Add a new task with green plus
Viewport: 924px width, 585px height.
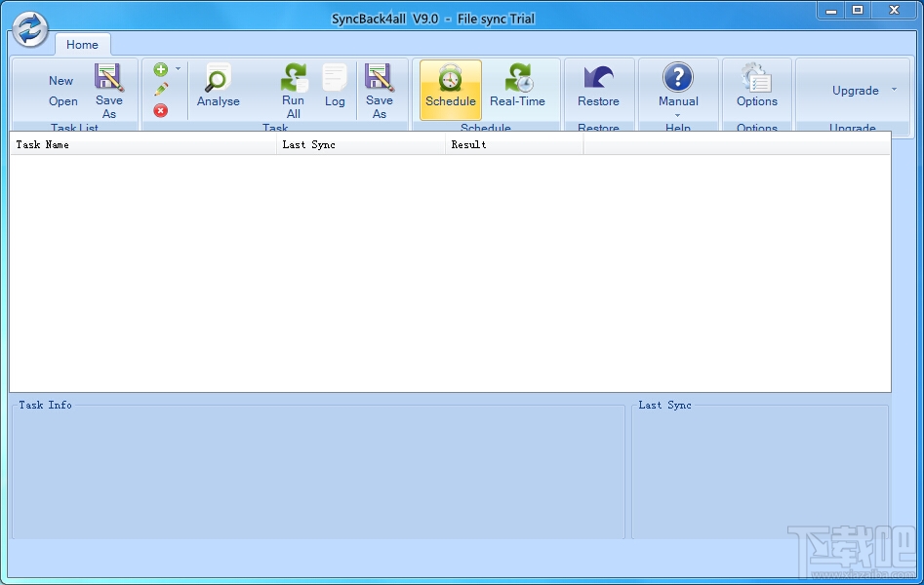160,69
